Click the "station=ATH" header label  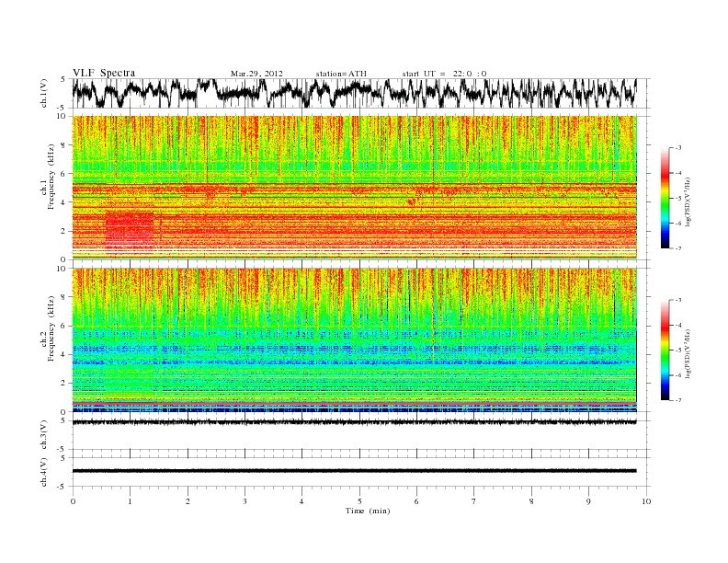(341, 74)
